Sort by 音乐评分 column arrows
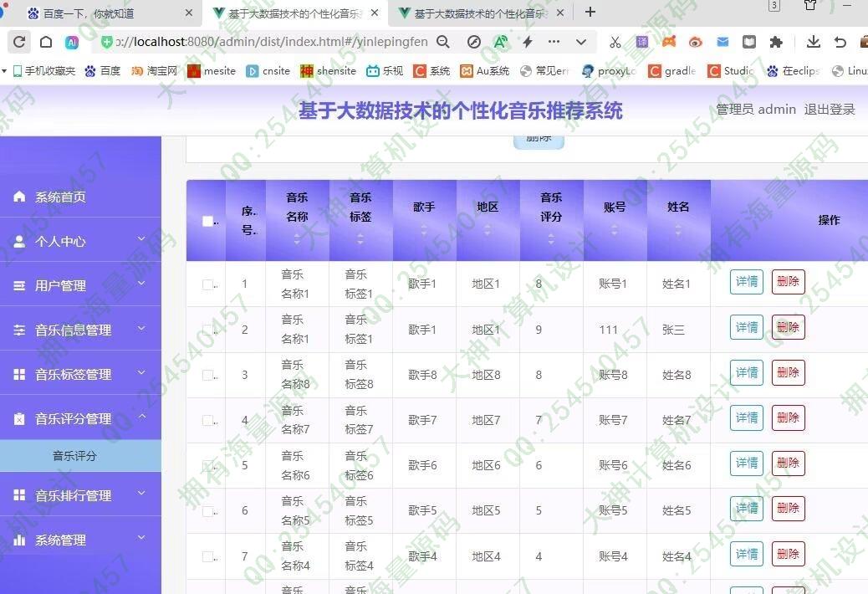 coord(551,239)
